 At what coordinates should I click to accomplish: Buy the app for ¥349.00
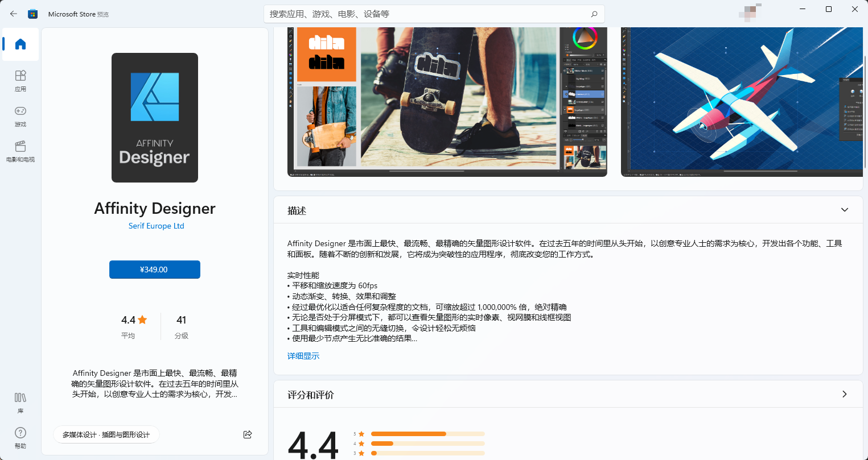(155, 270)
